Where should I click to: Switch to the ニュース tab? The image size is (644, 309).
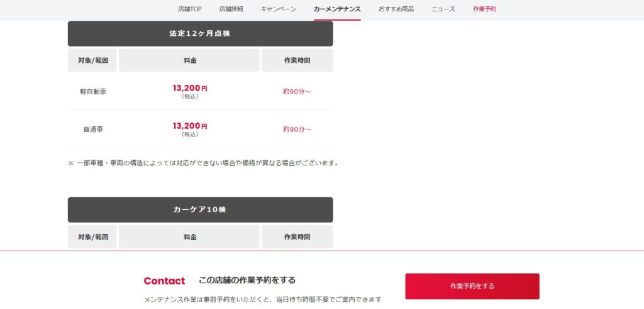click(443, 9)
